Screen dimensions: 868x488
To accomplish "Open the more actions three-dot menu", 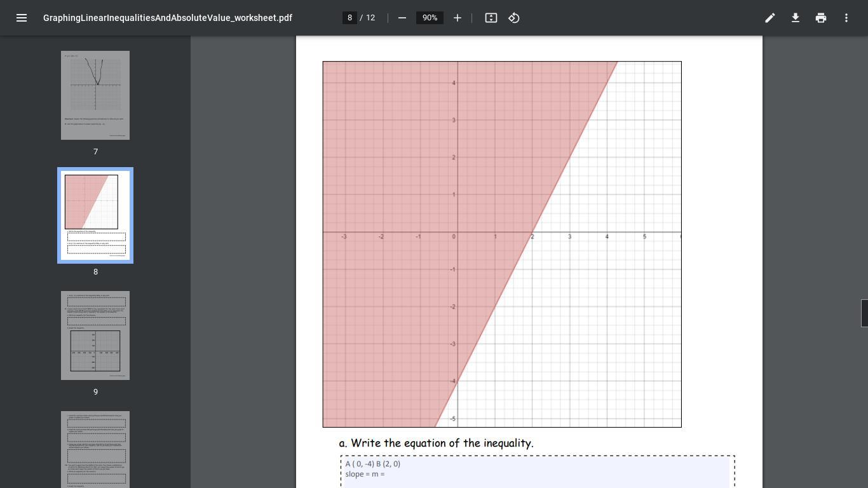I will pyautogui.click(x=846, y=18).
